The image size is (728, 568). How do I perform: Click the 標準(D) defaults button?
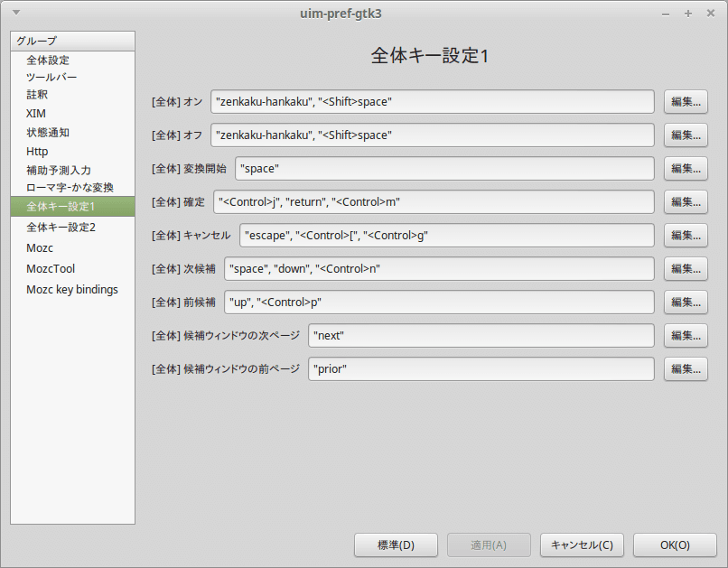pos(396,545)
